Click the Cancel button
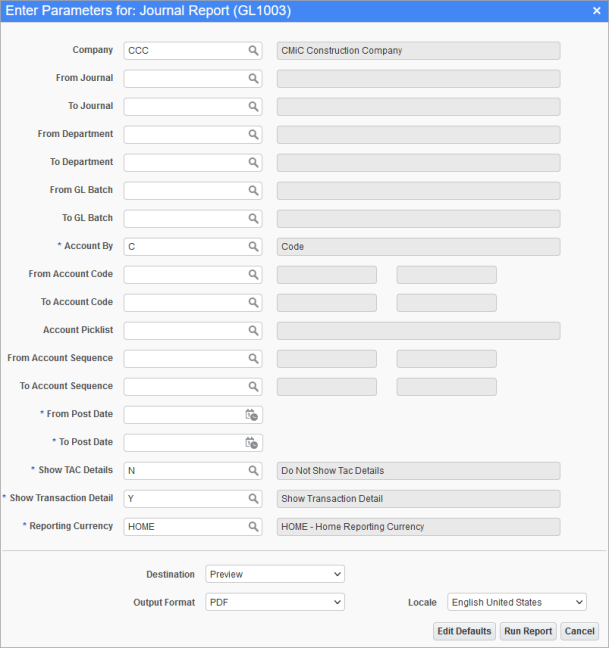 (x=580, y=631)
